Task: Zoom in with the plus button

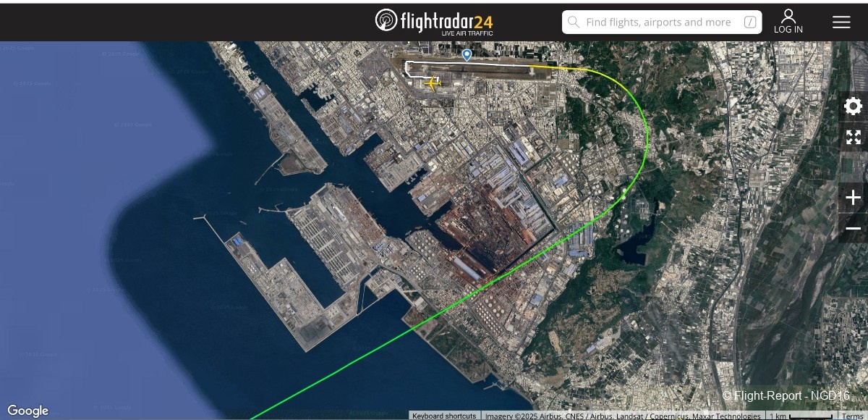Action: pyautogui.click(x=853, y=198)
